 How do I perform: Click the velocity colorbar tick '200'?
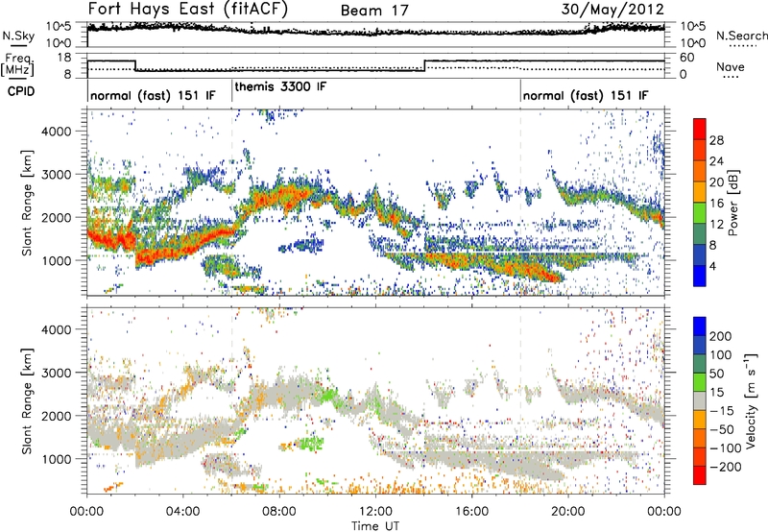(721, 336)
